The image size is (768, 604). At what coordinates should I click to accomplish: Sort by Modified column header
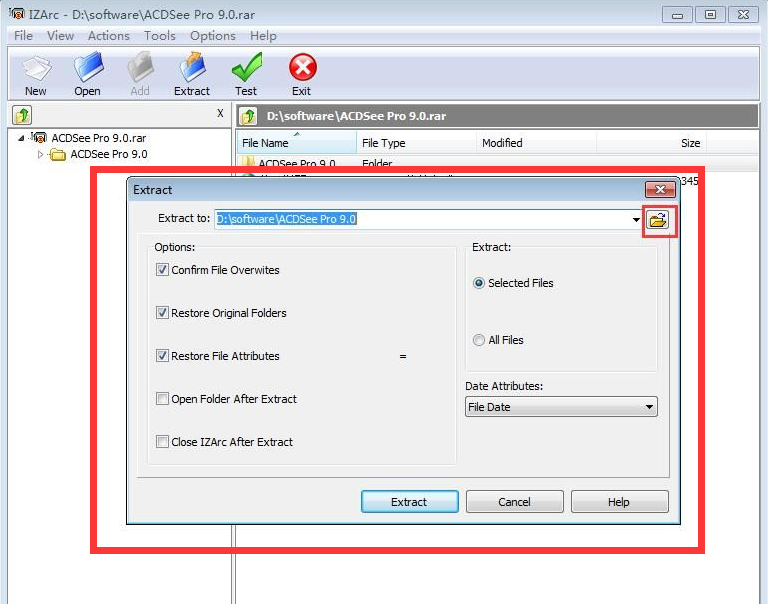pos(536,143)
